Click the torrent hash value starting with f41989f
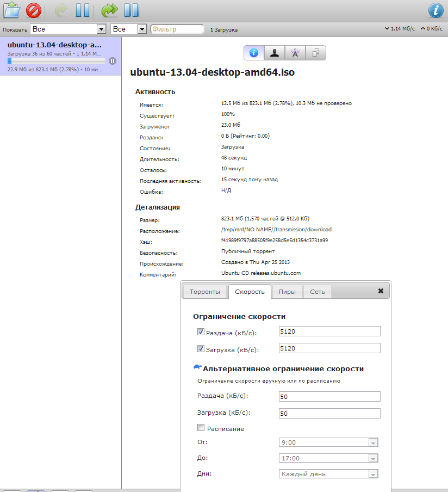Viewport: 448px width, 492px height. (x=275, y=241)
